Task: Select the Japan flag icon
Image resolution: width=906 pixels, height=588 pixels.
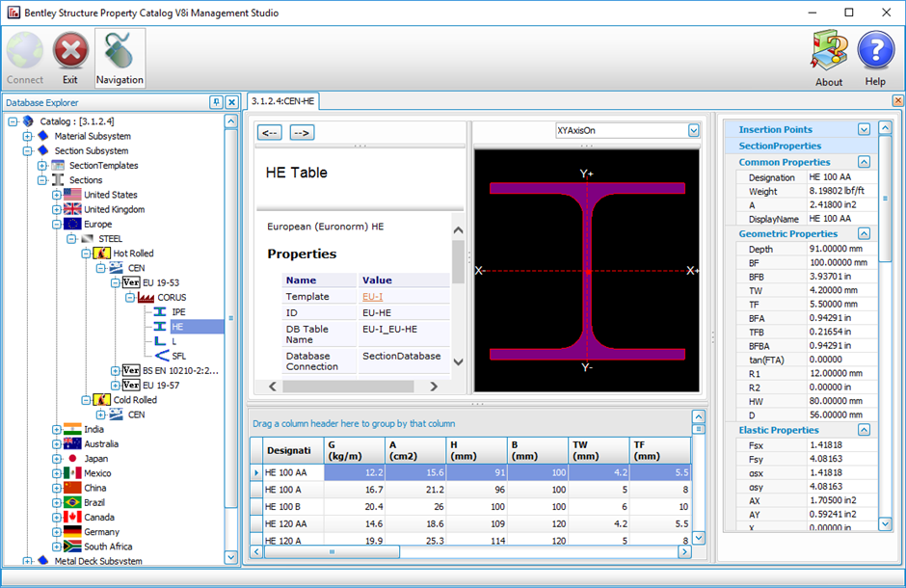Action: [x=72, y=459]
